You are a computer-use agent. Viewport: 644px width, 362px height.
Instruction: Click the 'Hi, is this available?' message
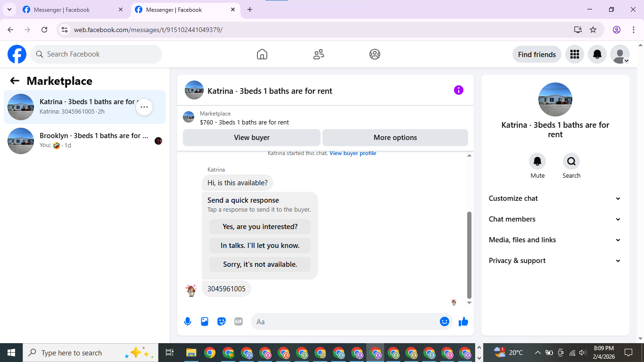point(238,183)
